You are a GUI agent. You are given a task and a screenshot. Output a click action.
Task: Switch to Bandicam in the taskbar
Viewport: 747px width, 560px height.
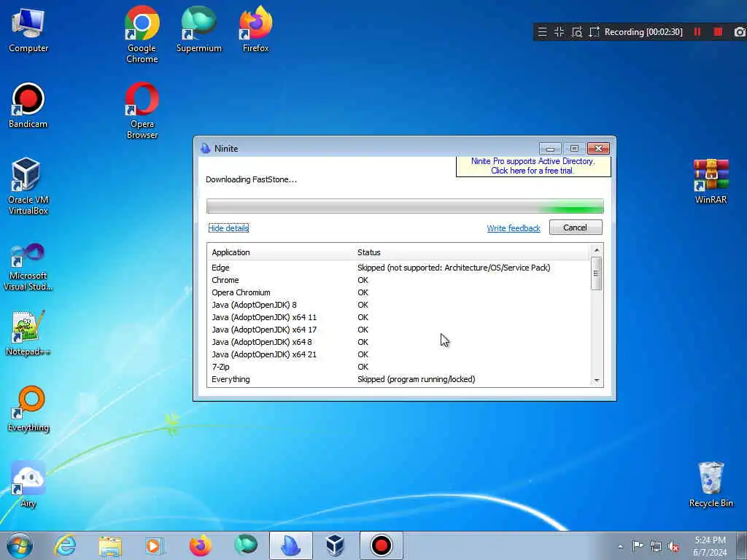pos(381,545)
